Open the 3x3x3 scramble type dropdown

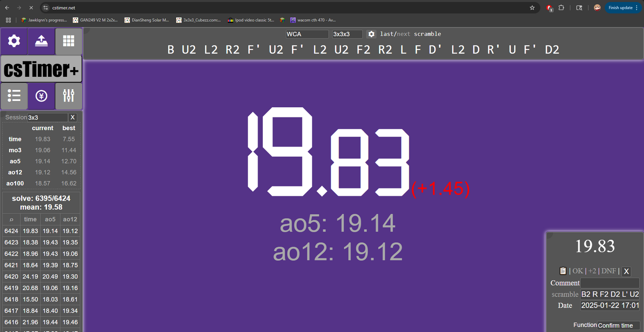[x=347, y=34]
